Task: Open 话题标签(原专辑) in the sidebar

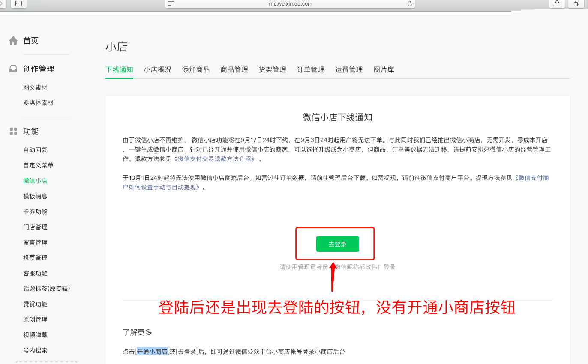Action: click(47, 289)
